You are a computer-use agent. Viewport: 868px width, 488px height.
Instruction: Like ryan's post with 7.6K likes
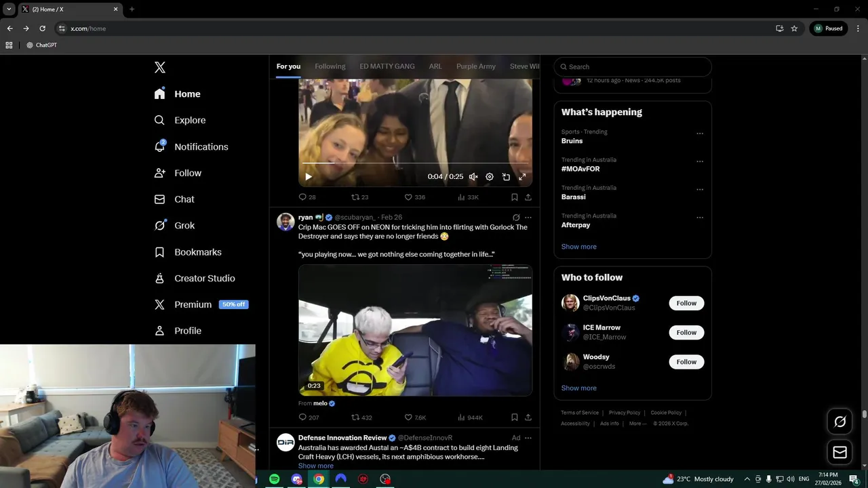tap(415, 418)
